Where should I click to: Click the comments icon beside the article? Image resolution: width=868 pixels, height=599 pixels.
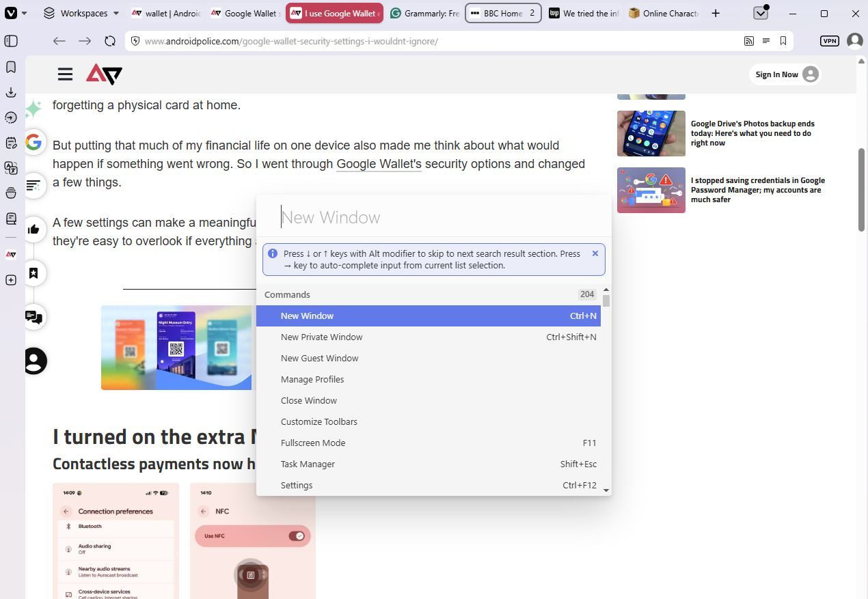(x=33, y=317)
